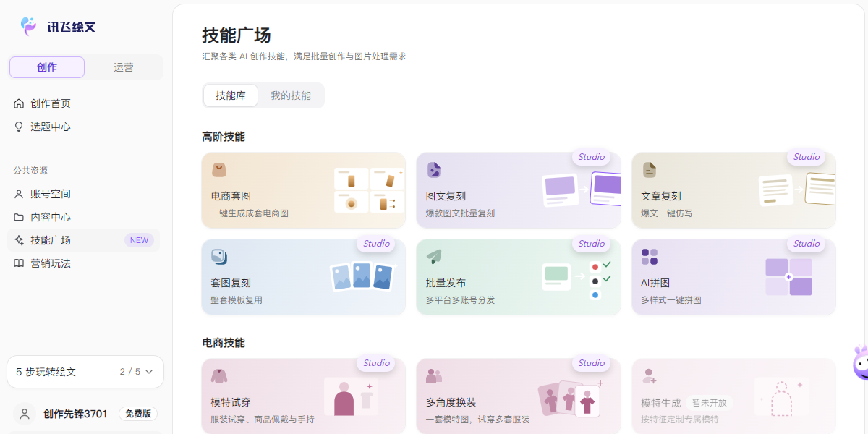The image size is (868, 434).
Task: Expand the 5 步玩转绘文 chevron
Action: coord(149,372)
